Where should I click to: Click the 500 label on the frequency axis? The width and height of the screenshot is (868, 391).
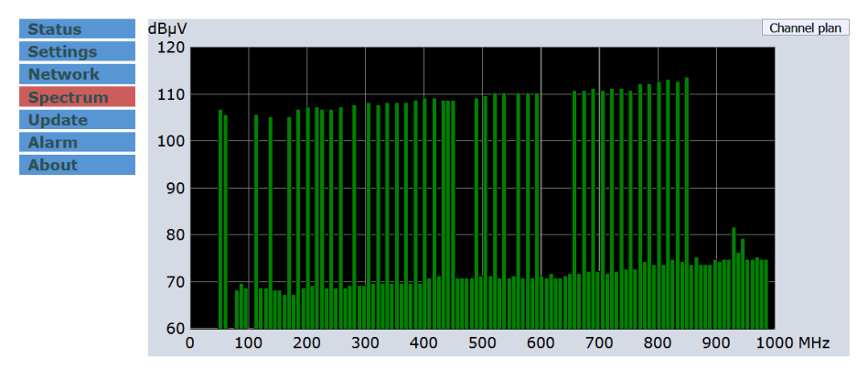483,343
